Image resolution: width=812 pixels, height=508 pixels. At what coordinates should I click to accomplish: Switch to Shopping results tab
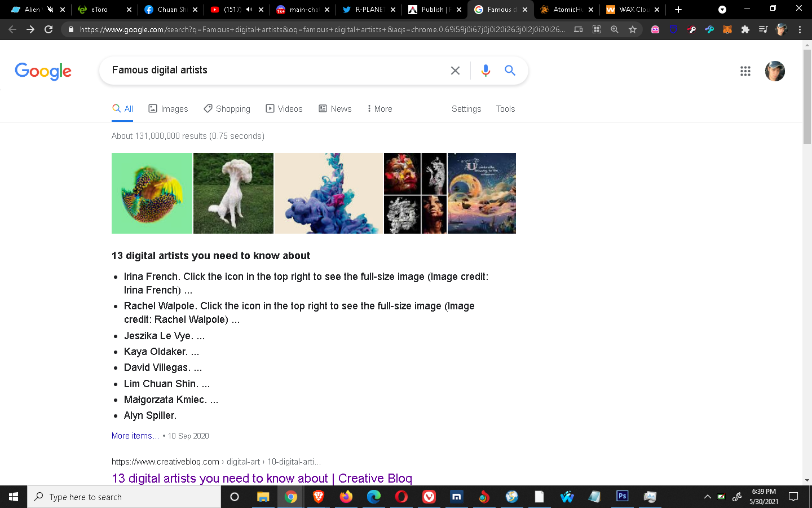(x=227, y=109)
